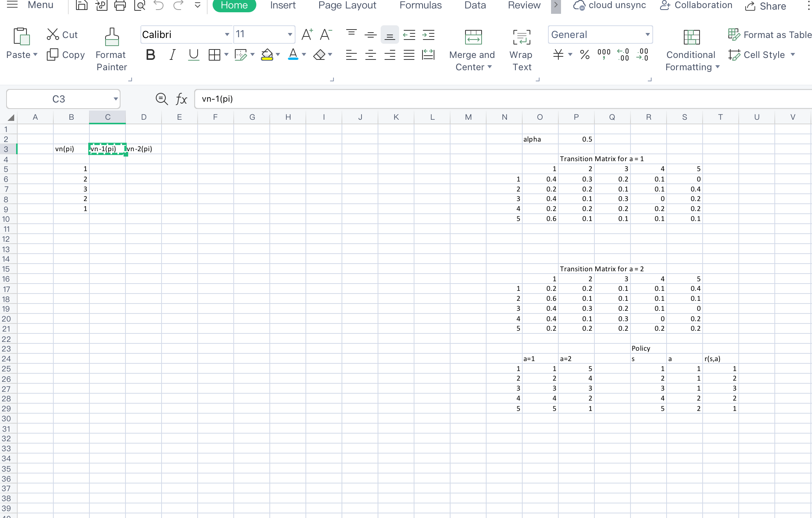
Task: Toggle bold formatting
Action: tap(150, 55)
